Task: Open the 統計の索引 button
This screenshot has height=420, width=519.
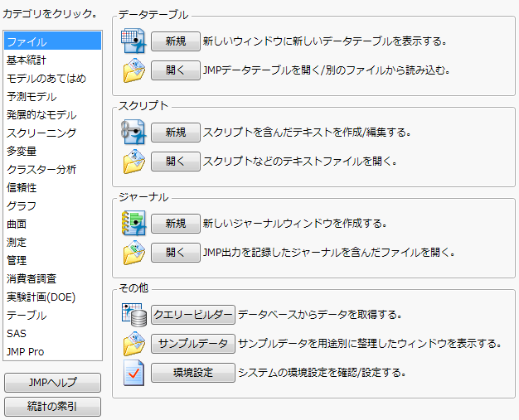Action: point(52,407)
